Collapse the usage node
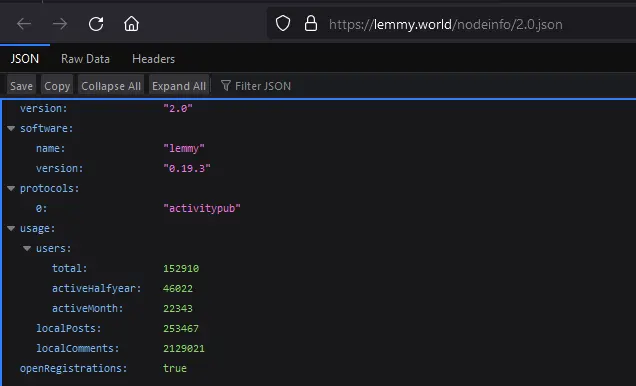The image size is (636, 386). click(x=11, y=229)
